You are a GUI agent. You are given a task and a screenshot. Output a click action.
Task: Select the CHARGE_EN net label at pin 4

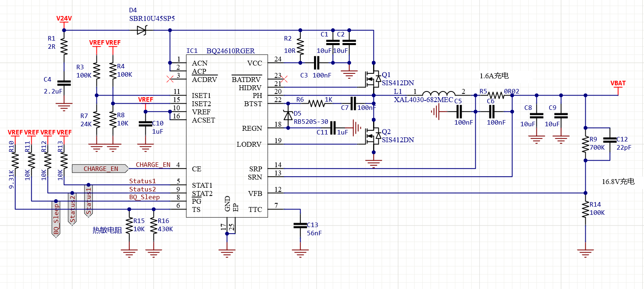click(x=153, y=165)
